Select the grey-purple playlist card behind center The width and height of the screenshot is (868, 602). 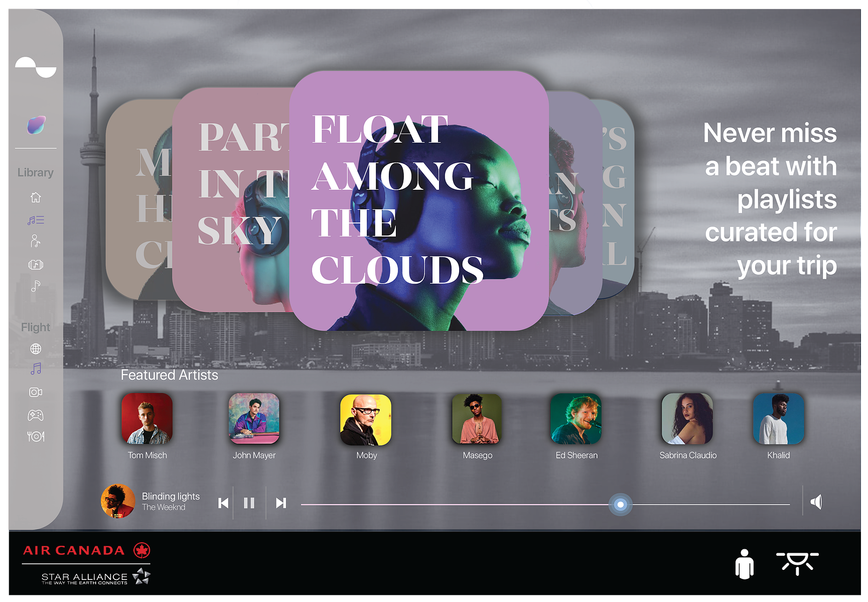point(575,203)
